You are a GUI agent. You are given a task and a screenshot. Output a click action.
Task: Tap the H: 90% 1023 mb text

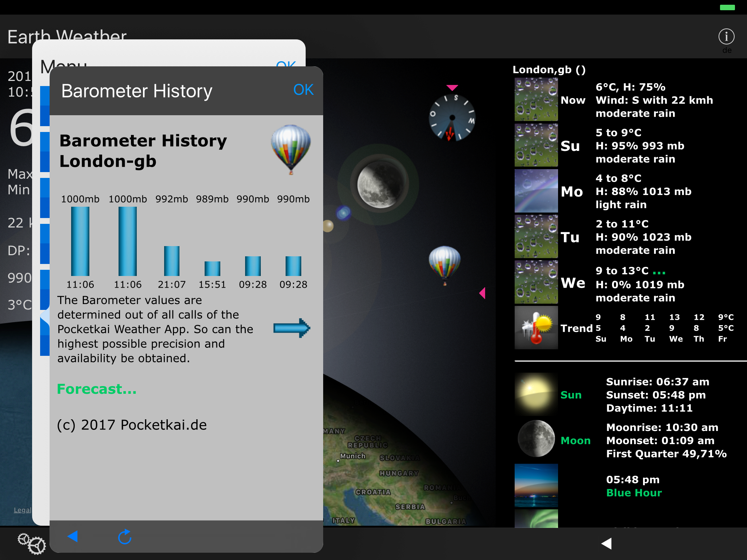point(643,237)
